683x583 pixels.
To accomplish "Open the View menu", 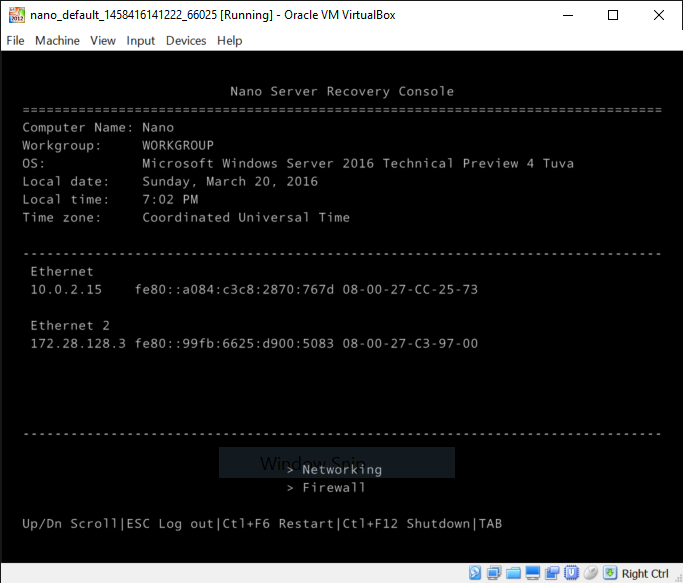I will point(103,41).
